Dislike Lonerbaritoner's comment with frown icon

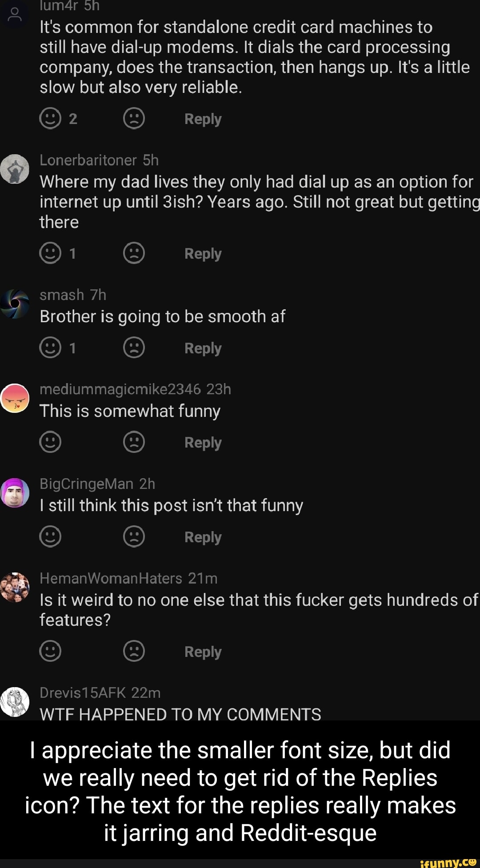point(134,253)
